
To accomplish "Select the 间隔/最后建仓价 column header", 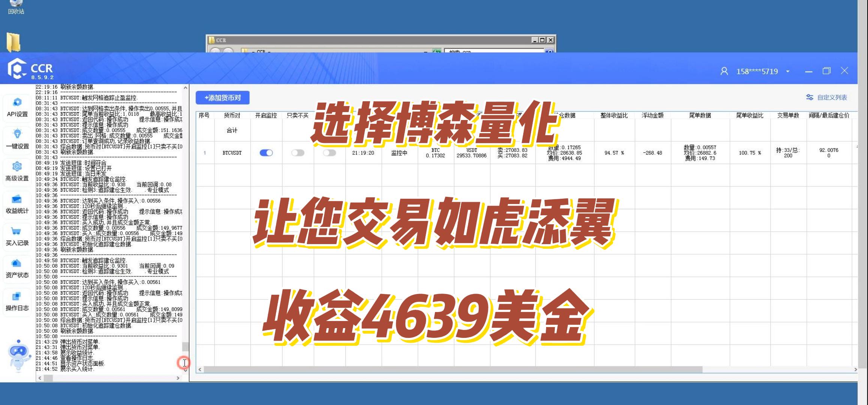I will [829, 115].
